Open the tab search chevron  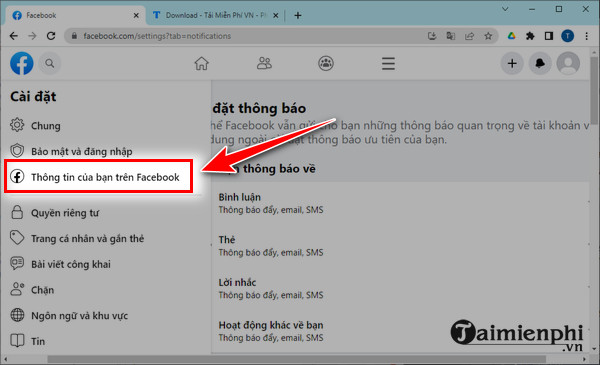click(505, 9)
